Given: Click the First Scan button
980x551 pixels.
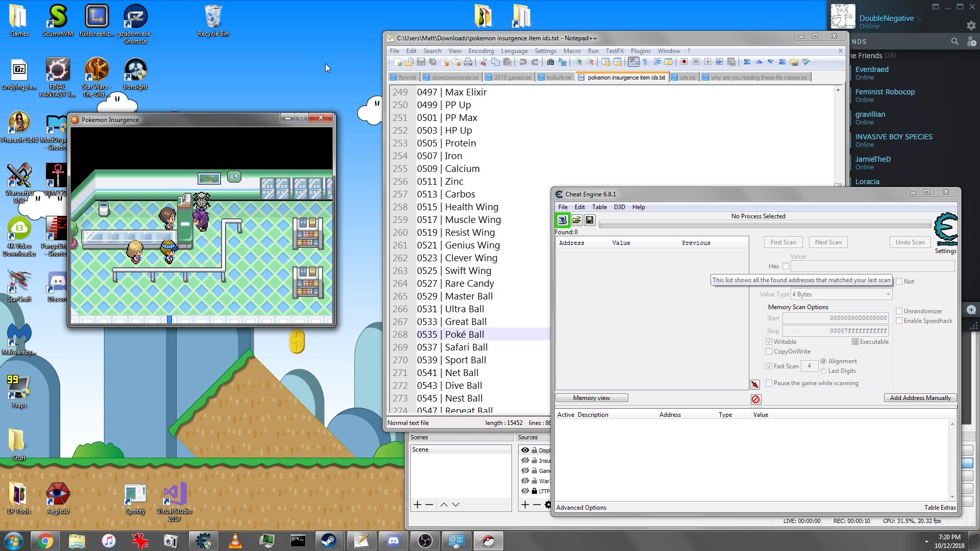Looking at the screenshot, I should pos(783,242).
